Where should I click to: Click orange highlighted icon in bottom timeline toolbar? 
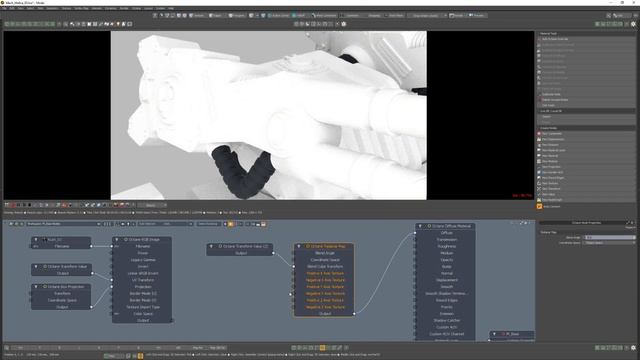pyautogui.click(x=322, y=348)
